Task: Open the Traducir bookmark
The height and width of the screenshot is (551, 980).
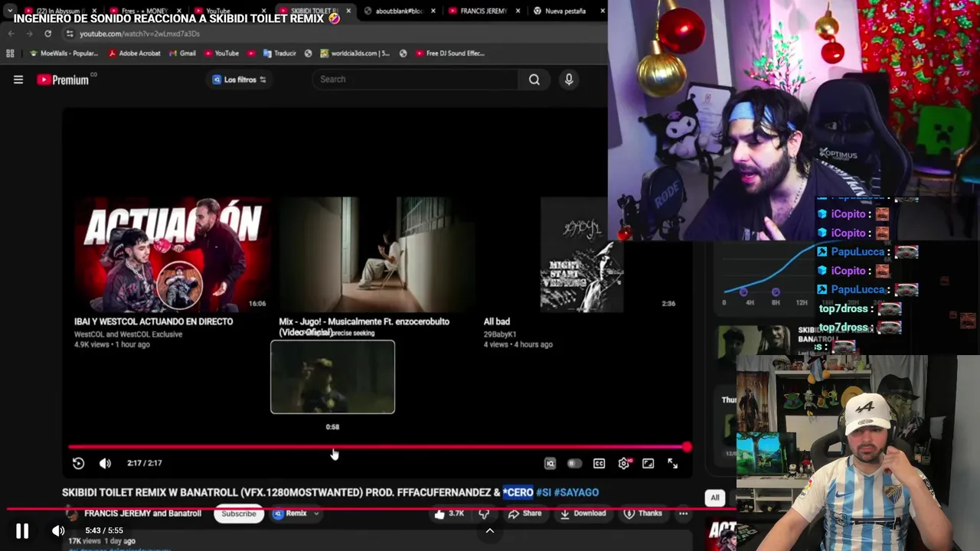Action: tap(279, 54)
